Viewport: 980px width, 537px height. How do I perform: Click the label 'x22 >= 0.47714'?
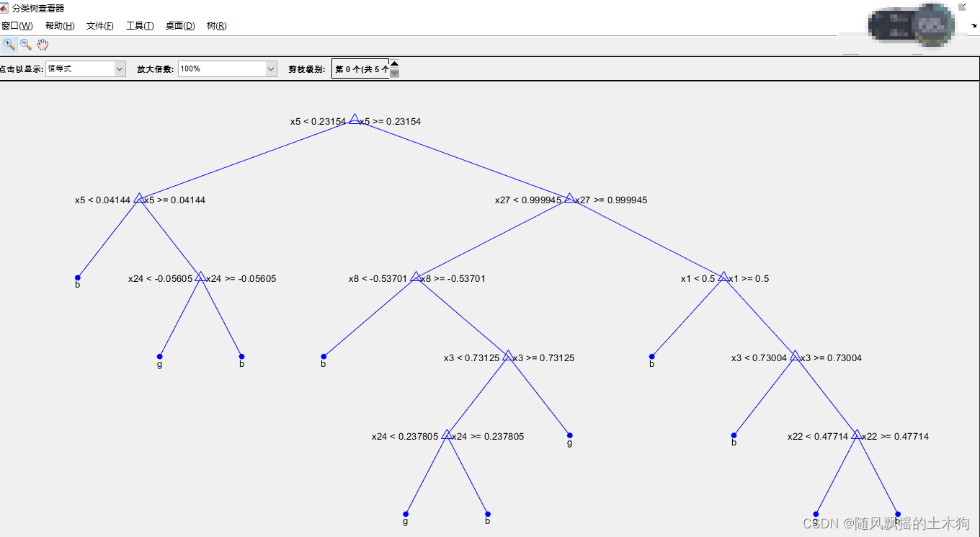[896, 437]
